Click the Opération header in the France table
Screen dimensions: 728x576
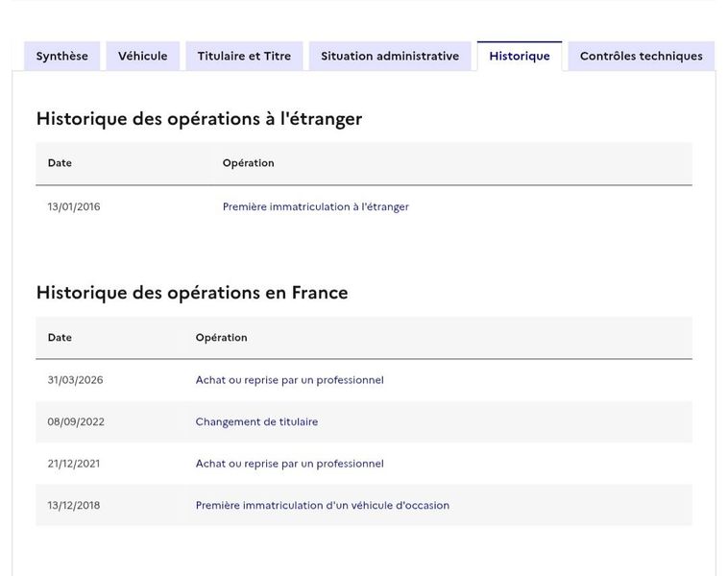coord(222,338)
